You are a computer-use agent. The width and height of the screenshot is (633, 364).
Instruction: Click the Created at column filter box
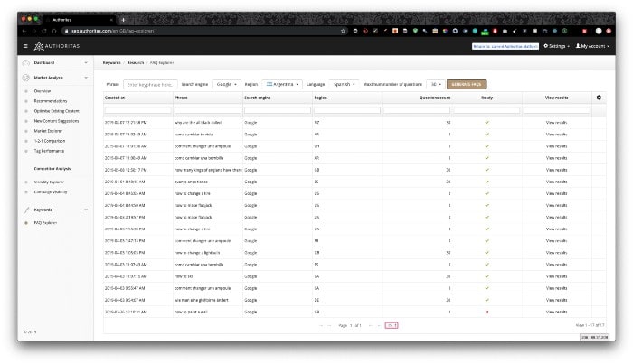(x=138, y=110)
